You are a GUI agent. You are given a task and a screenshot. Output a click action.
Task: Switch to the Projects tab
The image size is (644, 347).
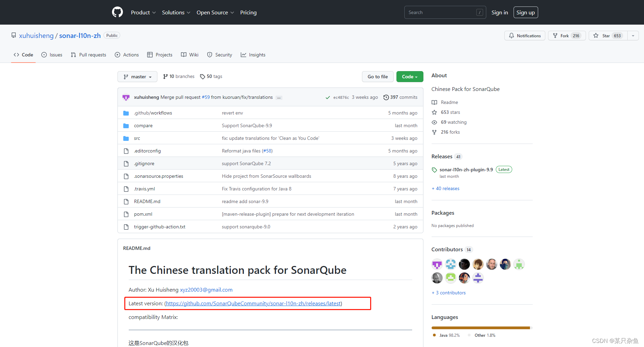(160, 55)
